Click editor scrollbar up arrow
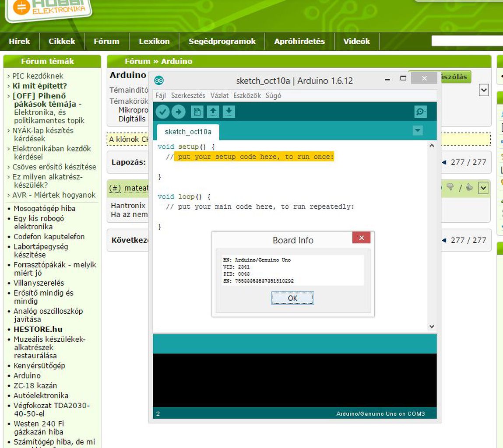 coord(432,146)
